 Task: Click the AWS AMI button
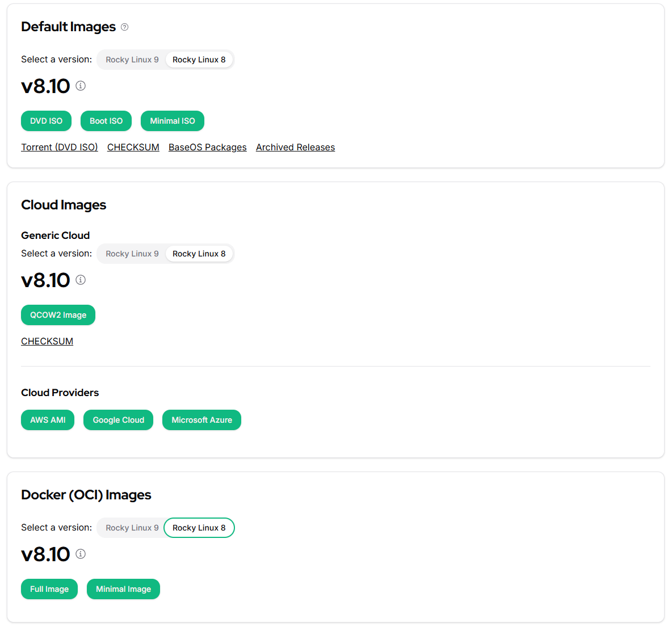click(48, 420)
